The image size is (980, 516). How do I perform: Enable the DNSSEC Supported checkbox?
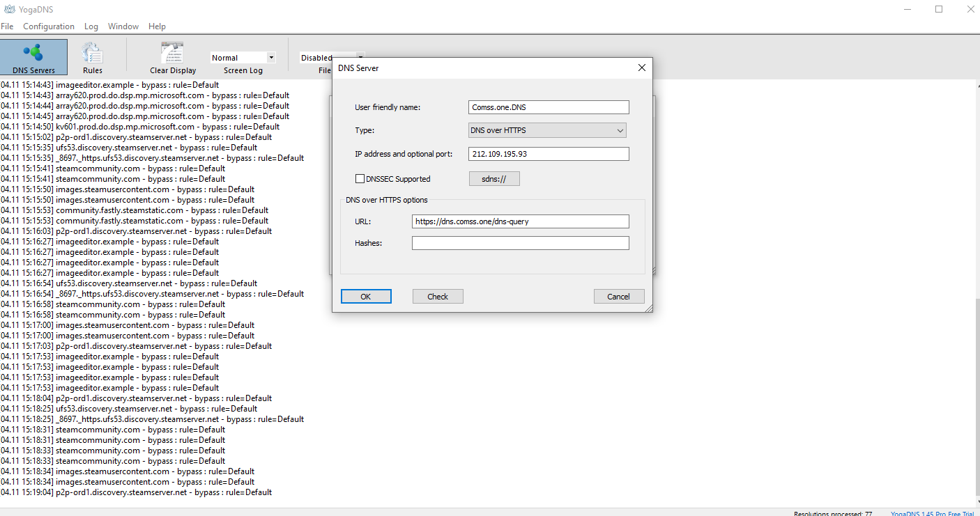point(360,179)
